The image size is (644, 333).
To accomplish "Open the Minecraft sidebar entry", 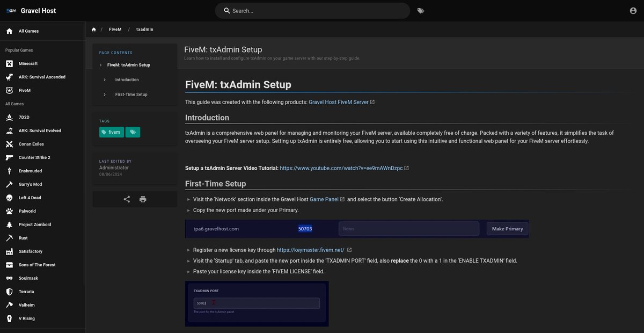I will click(43, 63).
